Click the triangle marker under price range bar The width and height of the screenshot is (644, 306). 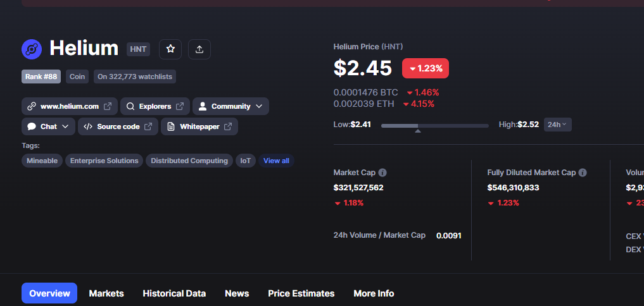418,132
